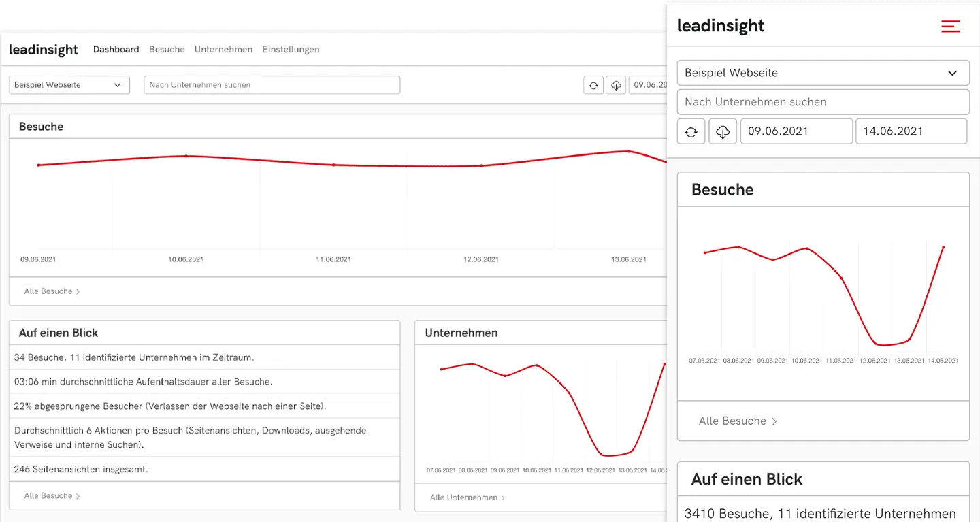Screen dimensions: 980x522
Task: Click the 'Unternehmen' card heading in desktop view
Action: click(x=461, y=333)
